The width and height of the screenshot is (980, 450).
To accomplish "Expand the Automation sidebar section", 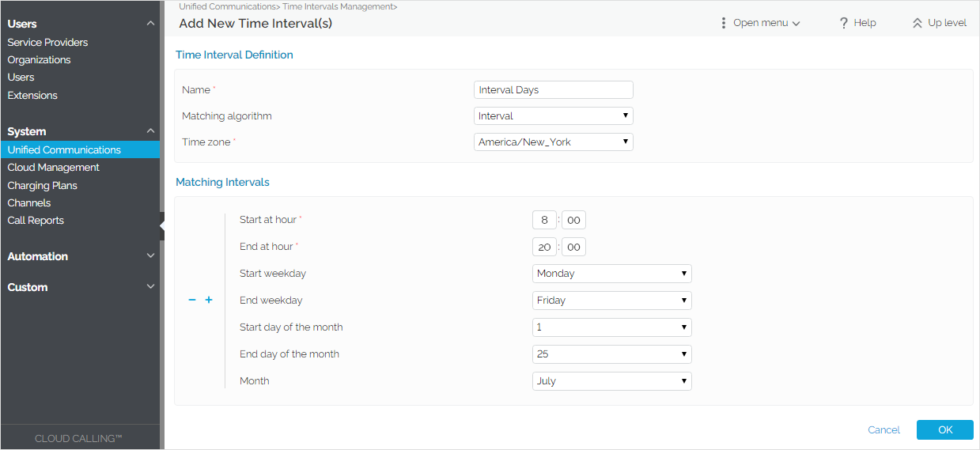I will click(151, 256).
